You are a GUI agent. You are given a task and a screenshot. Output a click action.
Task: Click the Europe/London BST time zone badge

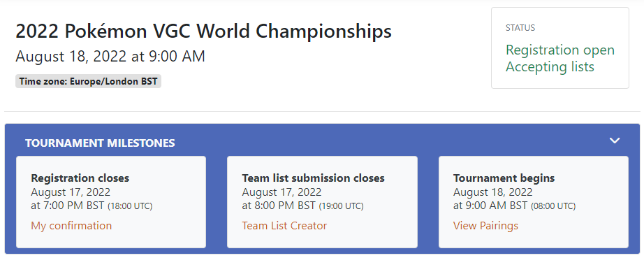pos(88,81)
